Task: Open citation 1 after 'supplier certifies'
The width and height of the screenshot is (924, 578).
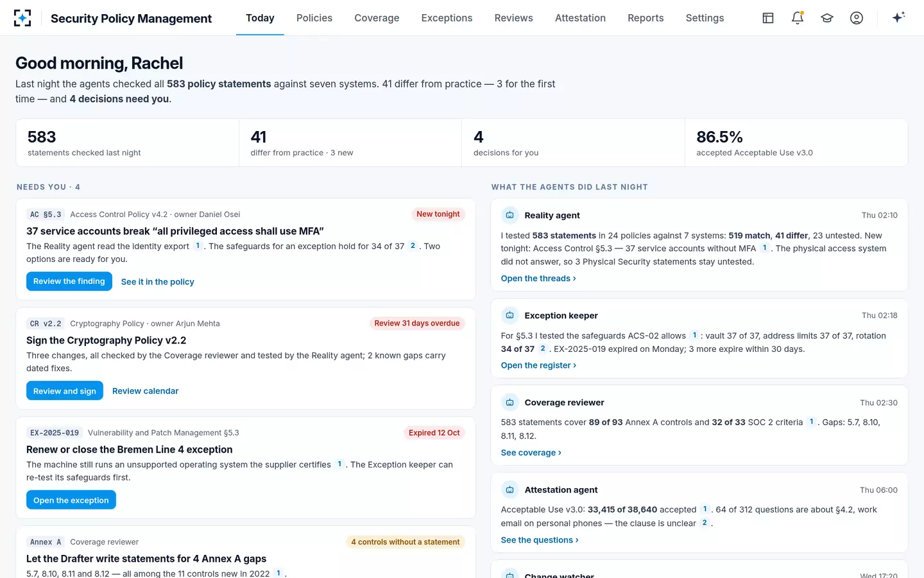Action: pos(339,464)
